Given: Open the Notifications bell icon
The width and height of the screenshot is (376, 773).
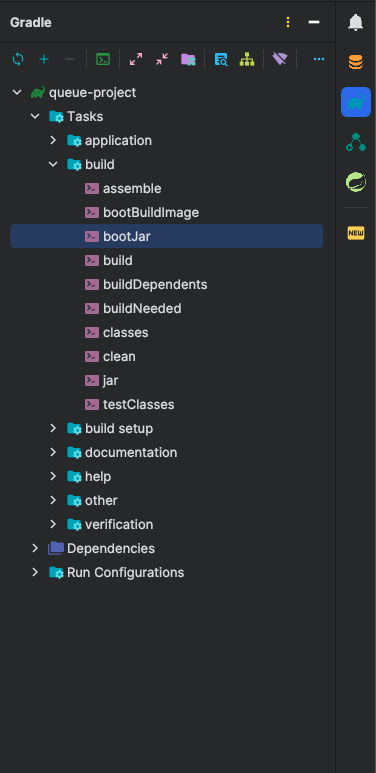Looking at the screenshot, I should coord(356,23).
